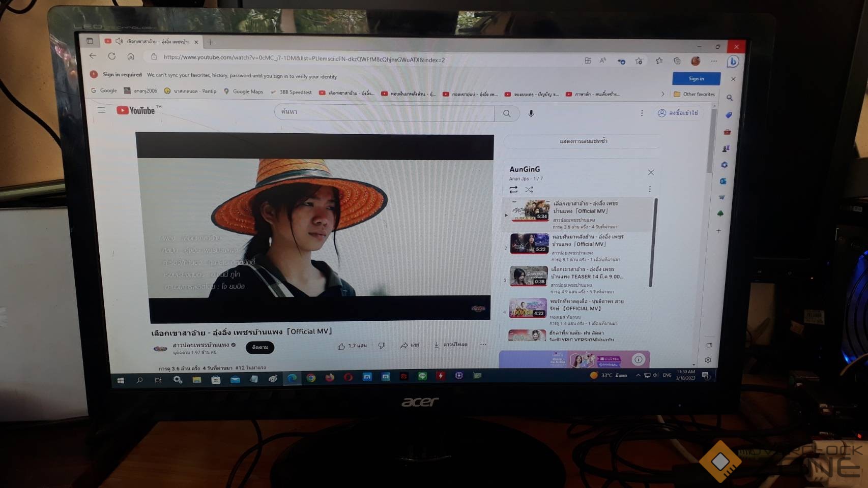Open the Favorites list
This screenshot has width=868, height=488.
659,61
